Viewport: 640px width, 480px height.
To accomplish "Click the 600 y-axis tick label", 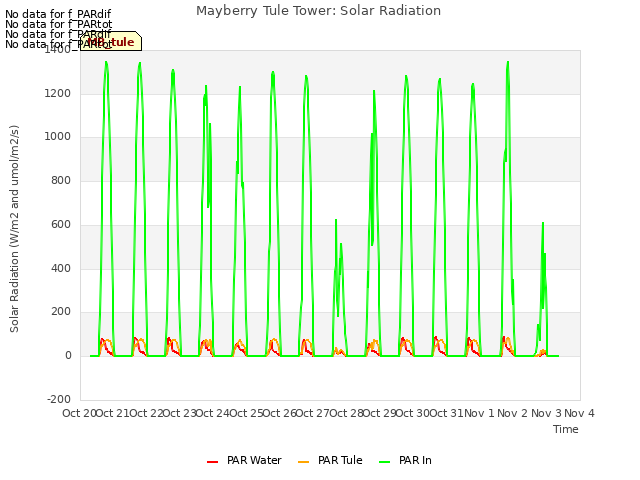I will 61,224.
